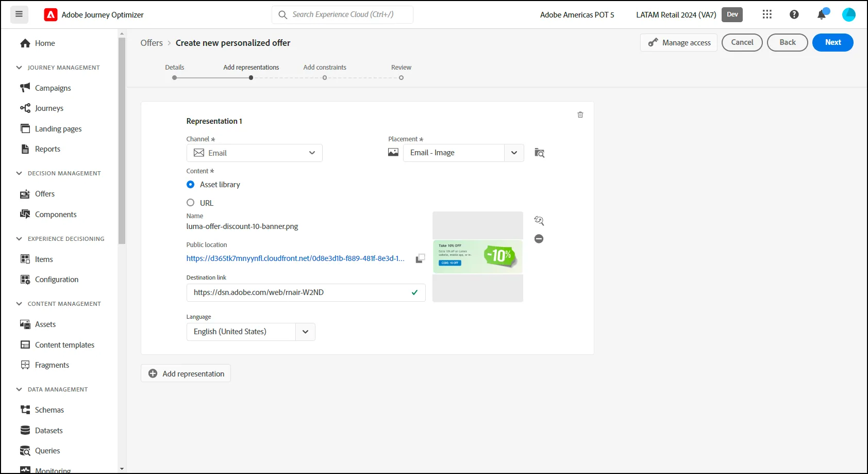The image size is (868, 474).
Task: Cancel the offer creation
Action: point(742,42)
